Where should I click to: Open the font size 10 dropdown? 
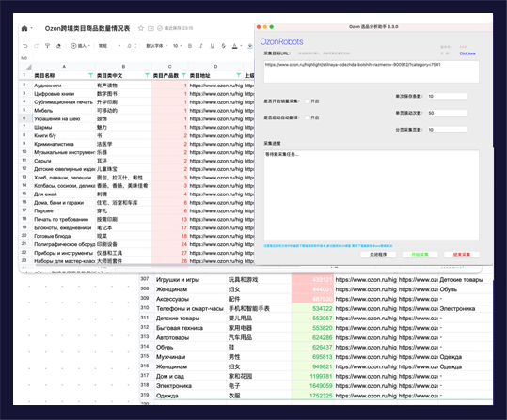pos(177,46)
